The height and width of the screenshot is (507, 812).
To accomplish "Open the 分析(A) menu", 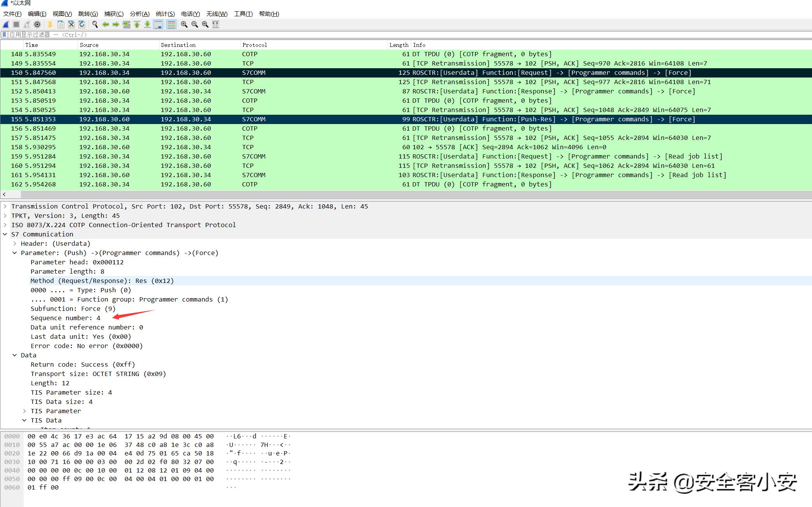I will pos(139,14).
